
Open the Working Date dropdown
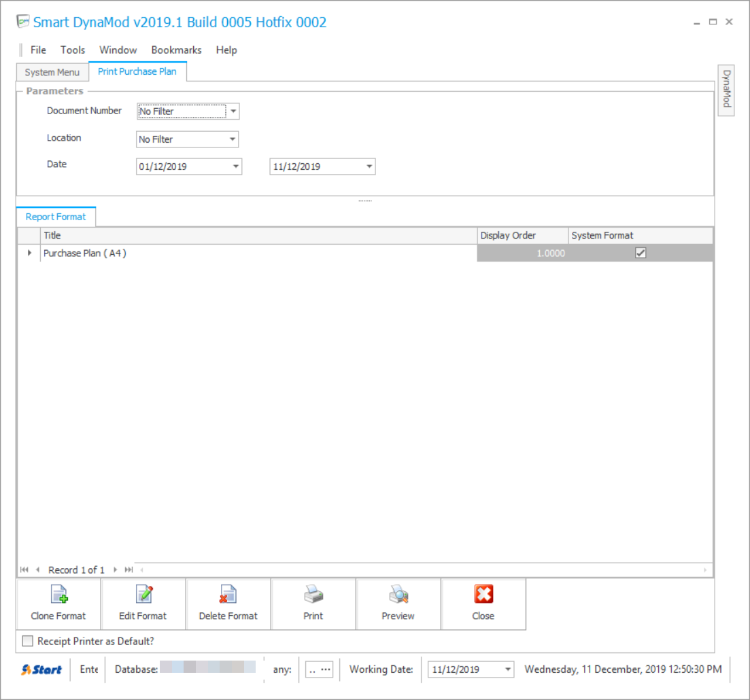[508, 669]
